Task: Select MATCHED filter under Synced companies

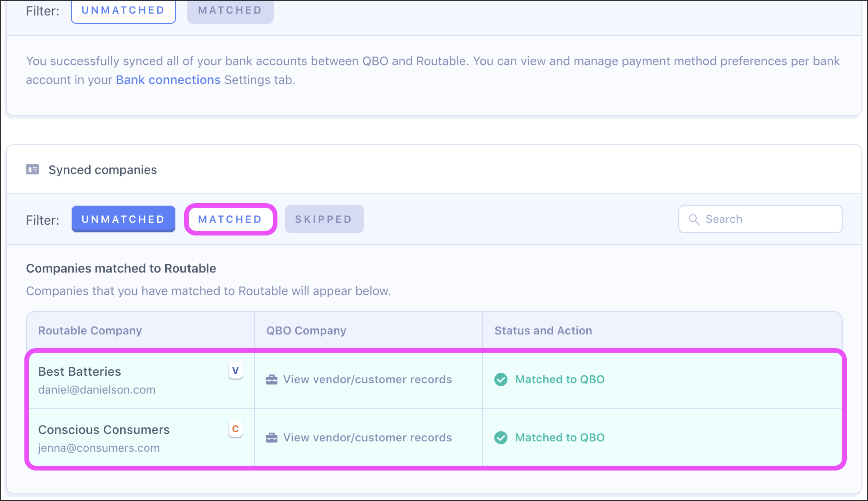Action: (230, 219)
